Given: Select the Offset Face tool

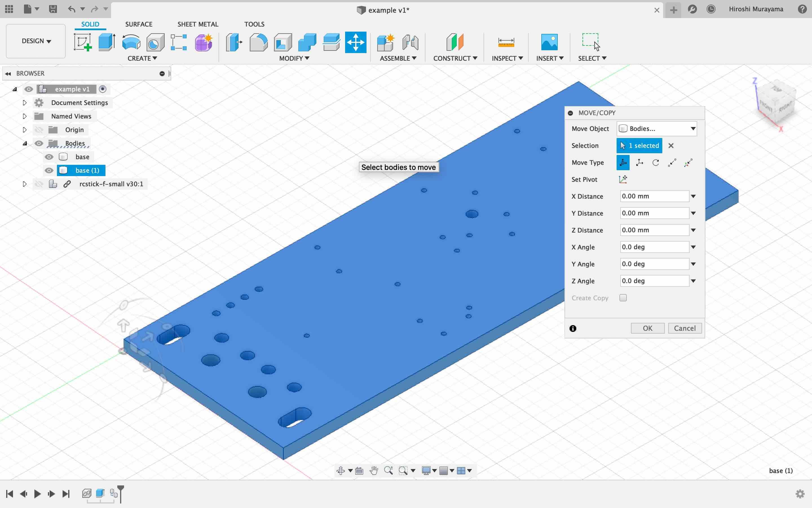Looking at the screenshot, I should [x=331, y=42].
